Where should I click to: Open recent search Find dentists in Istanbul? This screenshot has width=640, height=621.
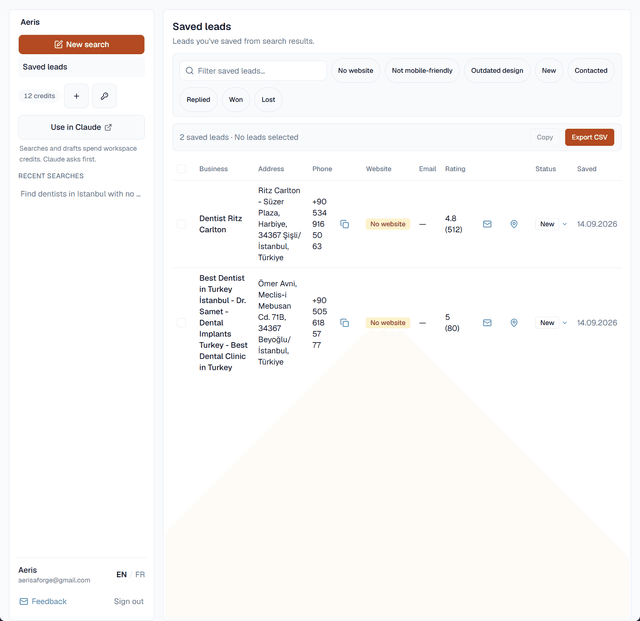(x=80, y=194)
